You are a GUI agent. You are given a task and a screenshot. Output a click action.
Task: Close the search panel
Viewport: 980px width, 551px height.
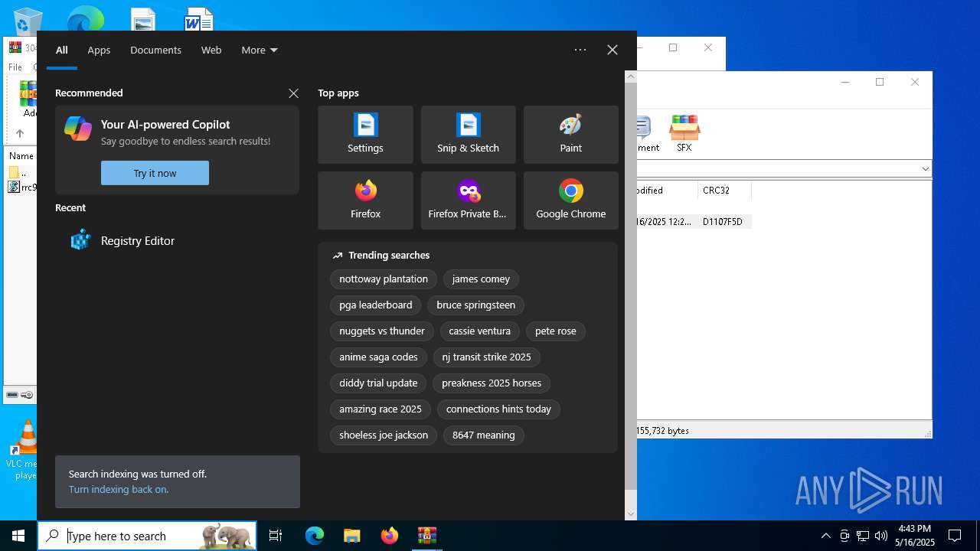(x=612, y=50)
